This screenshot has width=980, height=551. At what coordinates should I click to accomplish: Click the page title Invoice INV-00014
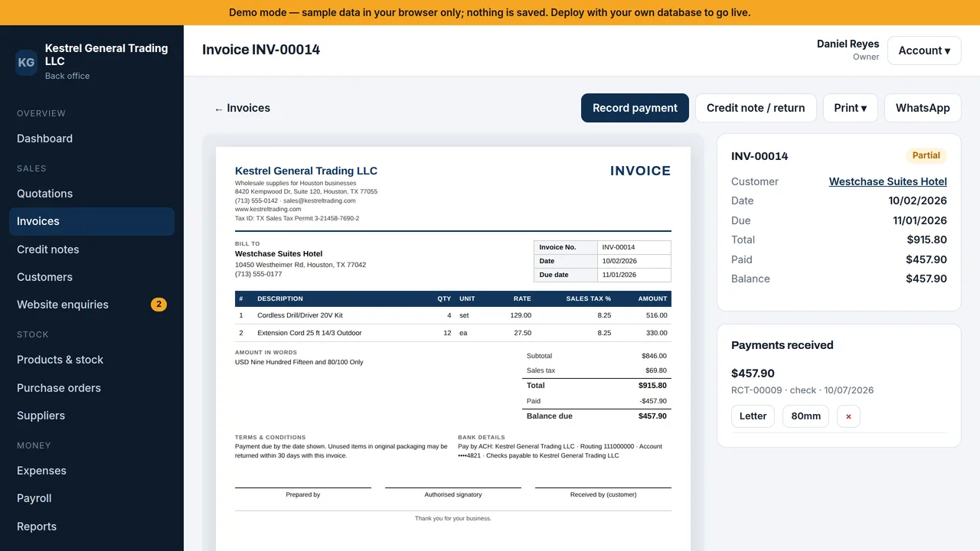pos(261,50)
